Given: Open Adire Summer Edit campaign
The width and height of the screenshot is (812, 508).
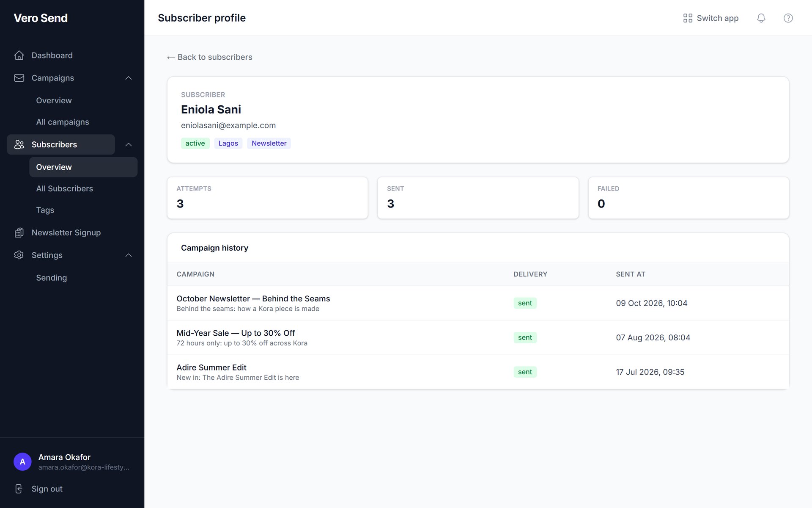Looking at the screenshot, I should click(211, 367).
